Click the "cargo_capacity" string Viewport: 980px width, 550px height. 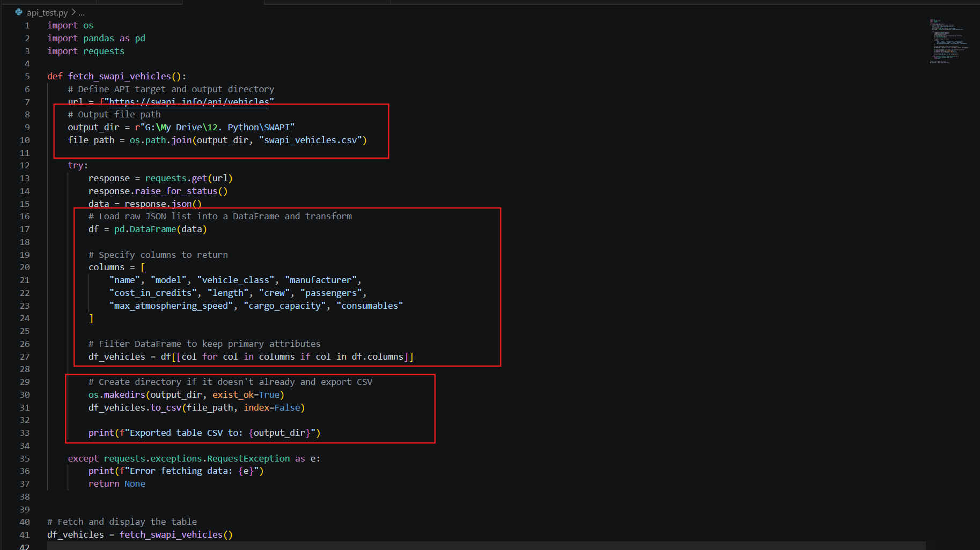[285, 306]
